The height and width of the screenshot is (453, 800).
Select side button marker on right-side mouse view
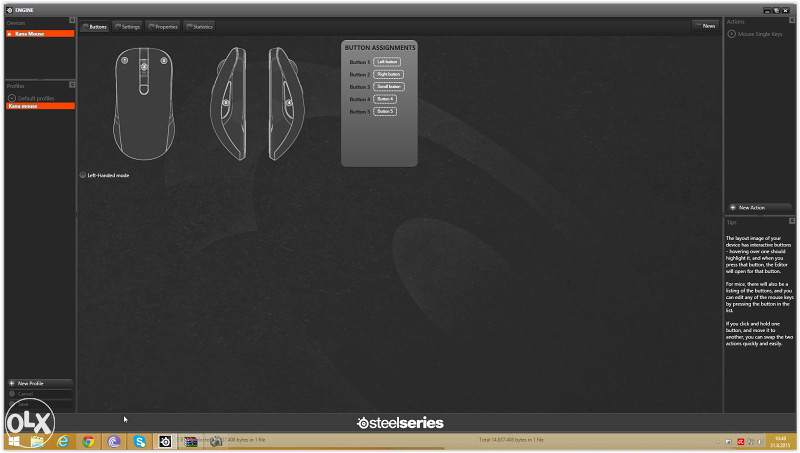289,103
